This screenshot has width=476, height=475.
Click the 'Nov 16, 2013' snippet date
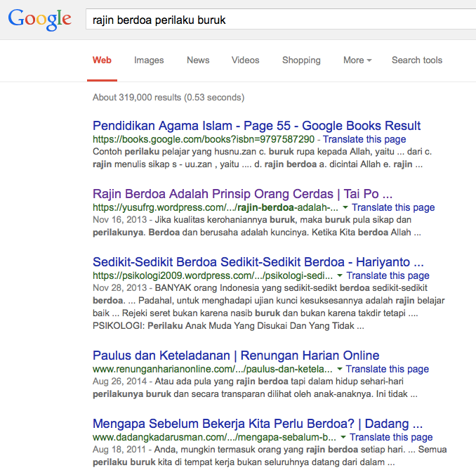coord(119,220)
